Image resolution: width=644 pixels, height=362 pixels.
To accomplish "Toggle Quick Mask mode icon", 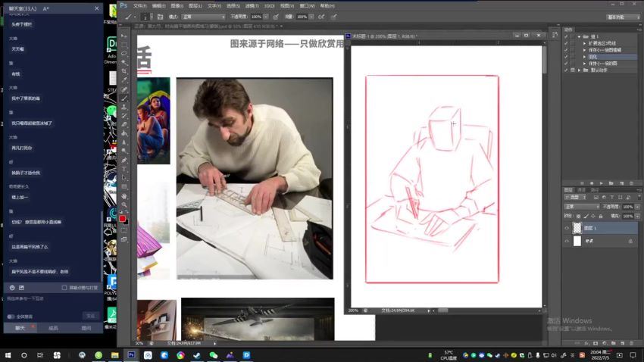I will 124,231.
